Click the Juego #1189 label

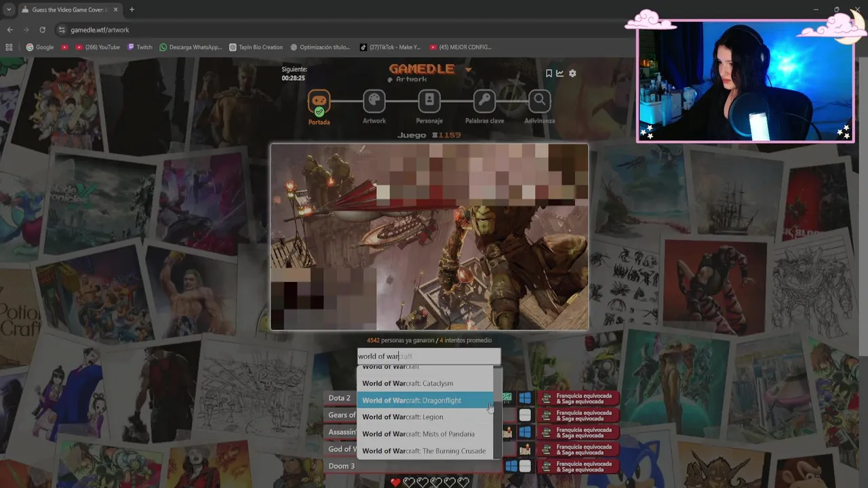[x=429, y=135]
